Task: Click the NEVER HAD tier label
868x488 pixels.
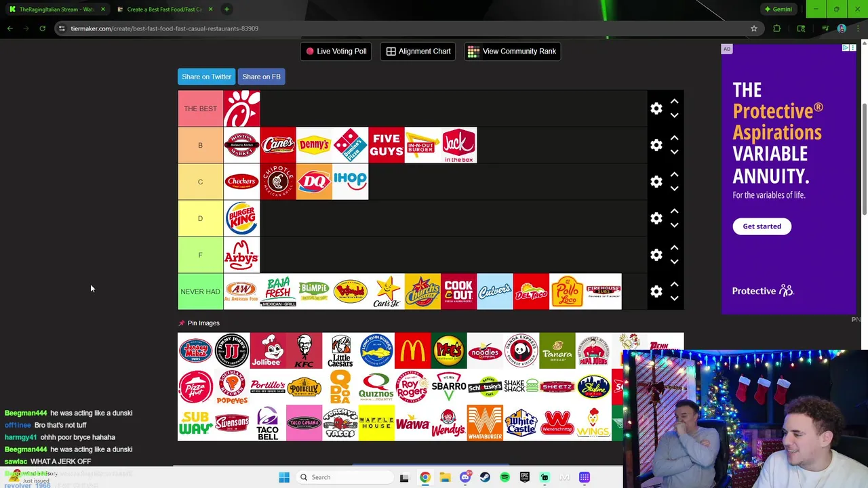Action: [x=200, y=291]
